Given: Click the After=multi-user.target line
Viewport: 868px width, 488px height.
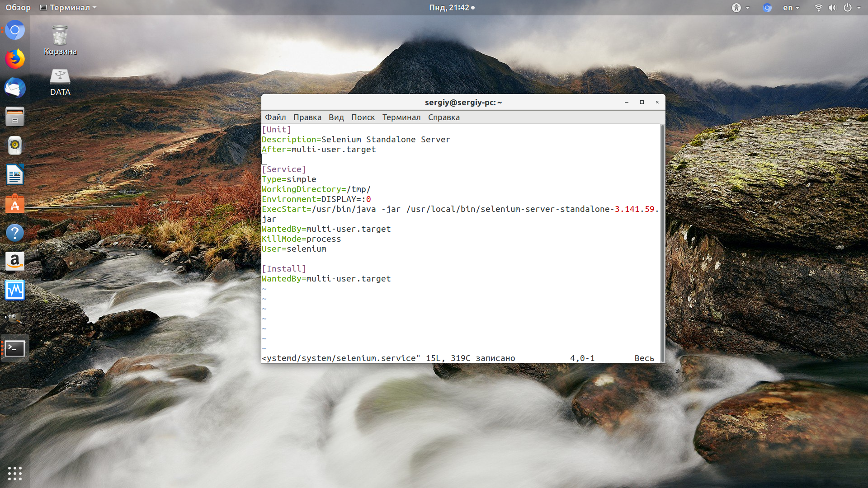Looking at the screenshot, I should 319,150.
